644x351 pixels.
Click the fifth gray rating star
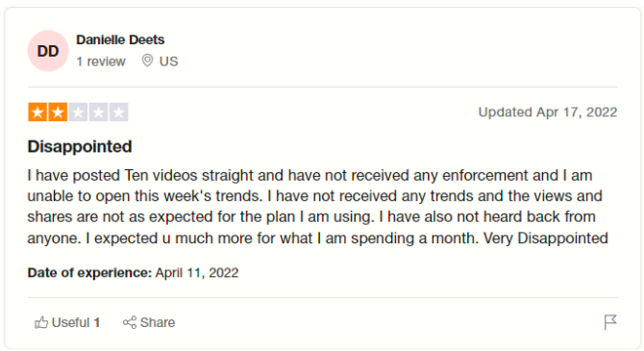pyautogui.click(x=118, y=113)
